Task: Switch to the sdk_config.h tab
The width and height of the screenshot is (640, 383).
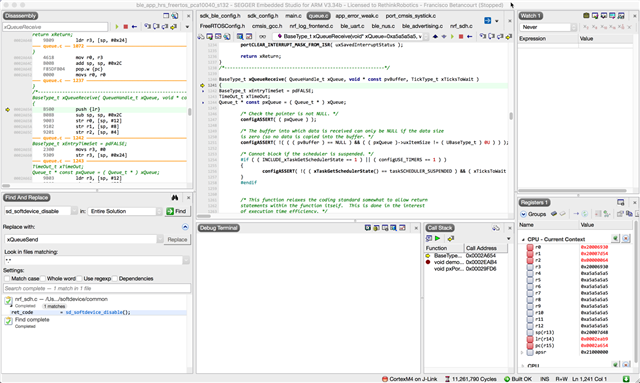Action: (262, 16)
